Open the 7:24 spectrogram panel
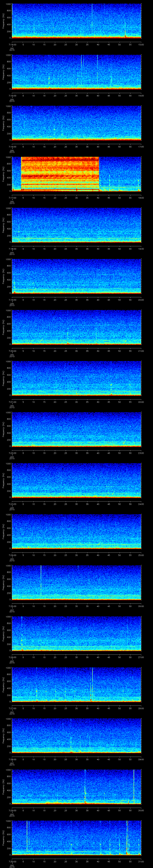 [x=76, y=531]
